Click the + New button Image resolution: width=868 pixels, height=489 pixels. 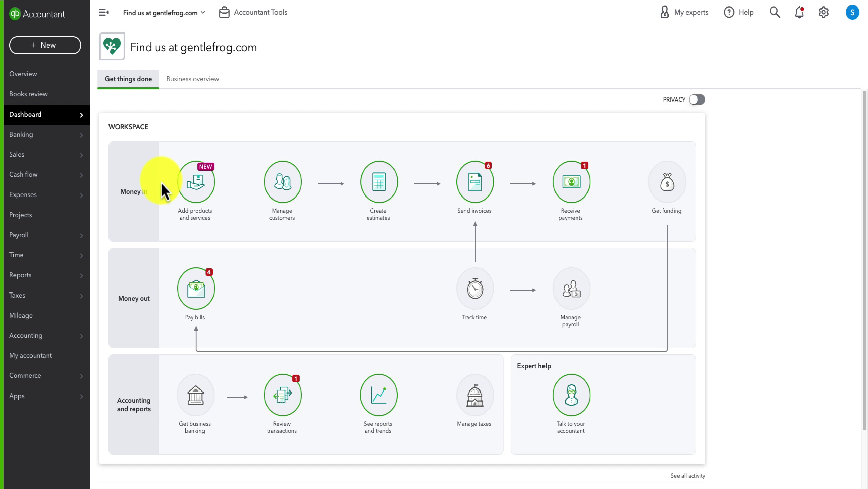pos(45,45)
